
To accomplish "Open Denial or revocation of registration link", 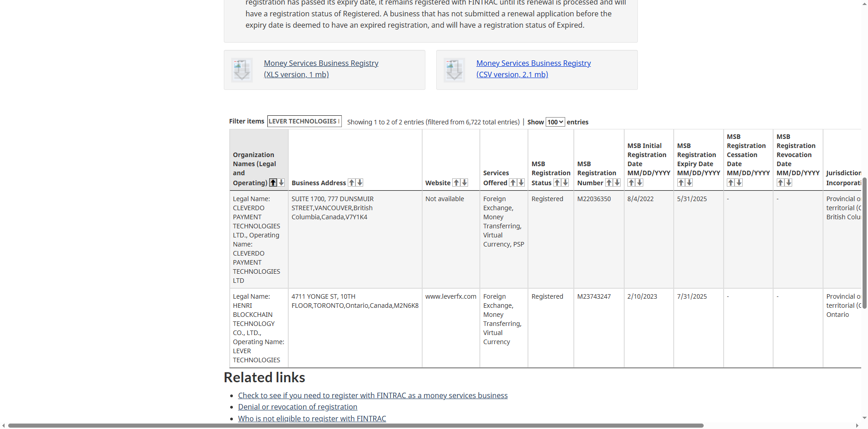I will click(297, 407).
